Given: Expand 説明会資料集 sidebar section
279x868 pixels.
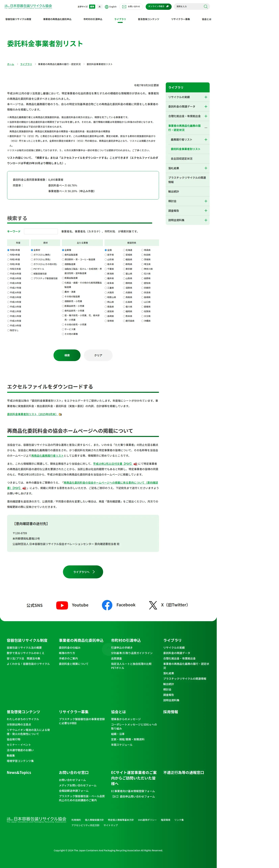Looking at the screenshot, I should point(206,220).
